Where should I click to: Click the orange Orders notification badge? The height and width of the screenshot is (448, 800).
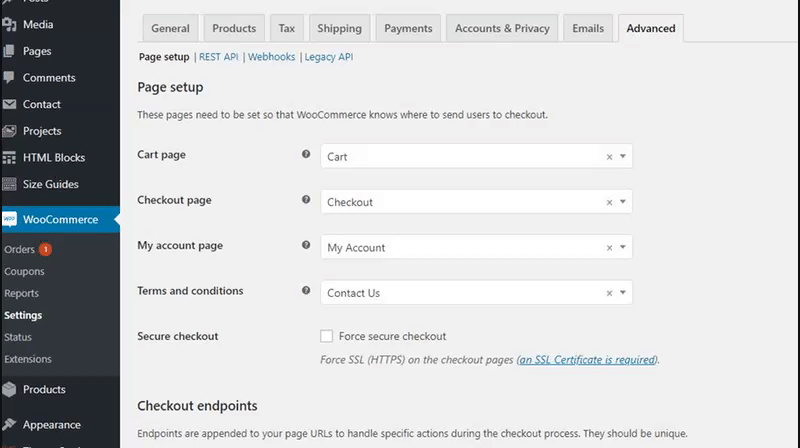tap(45, 249)
